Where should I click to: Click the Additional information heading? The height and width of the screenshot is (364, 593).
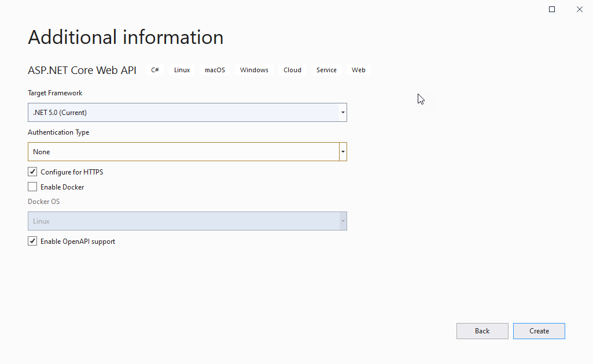pos(126,37)
